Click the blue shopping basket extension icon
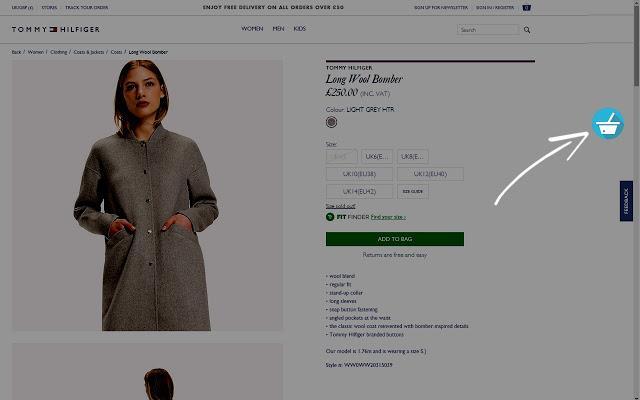The height and width of the screenshot is (400, 640). pos(608,123)
